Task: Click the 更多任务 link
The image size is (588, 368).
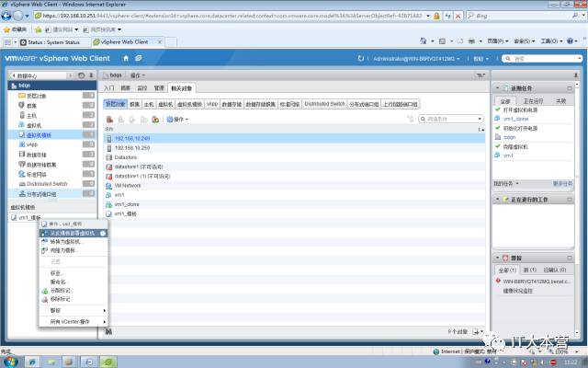Action: click(x=562, y=184)
